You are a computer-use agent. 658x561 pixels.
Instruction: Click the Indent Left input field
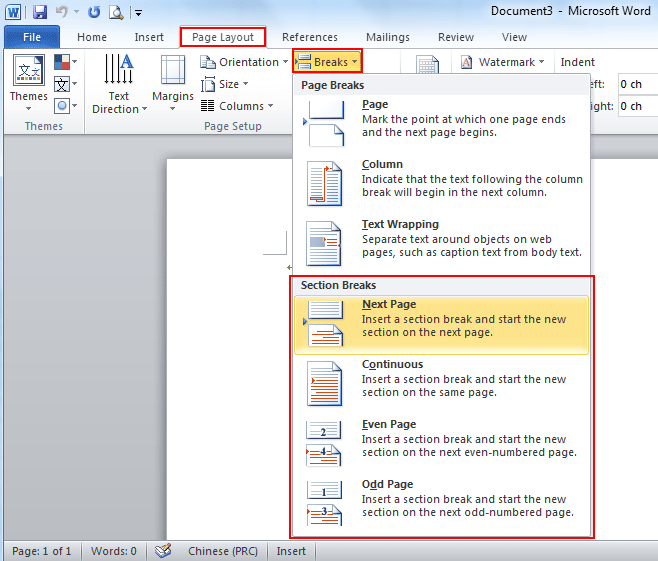[637, 84]
